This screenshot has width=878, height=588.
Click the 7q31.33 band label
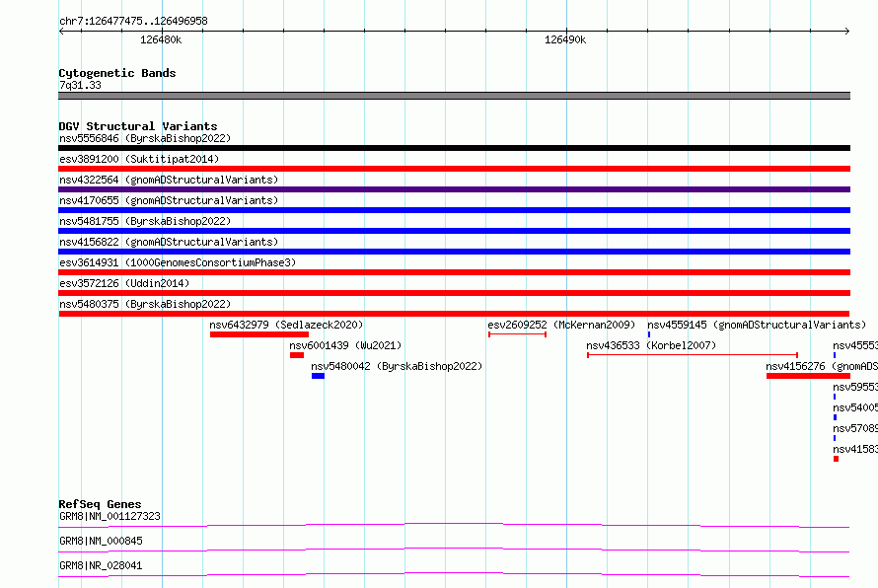(x=80, y=85)
